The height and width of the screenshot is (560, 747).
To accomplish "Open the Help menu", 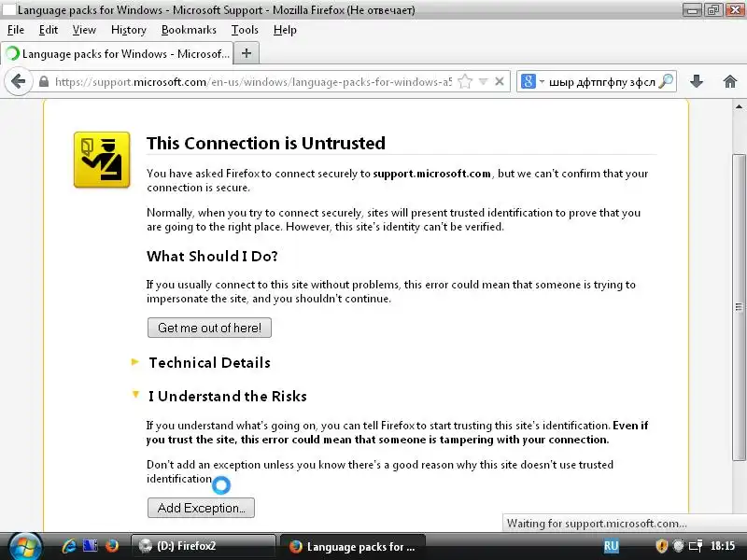I will coord(285,30).
